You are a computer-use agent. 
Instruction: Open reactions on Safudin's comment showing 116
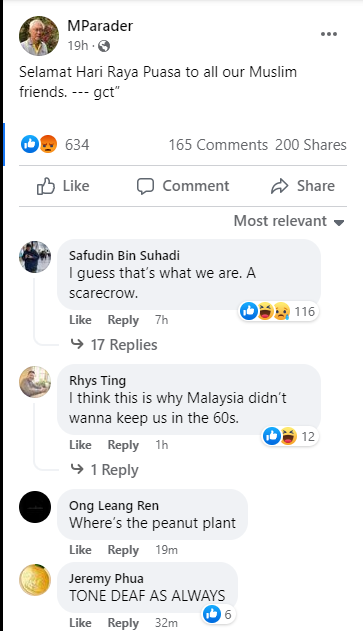tap(278, 311)
